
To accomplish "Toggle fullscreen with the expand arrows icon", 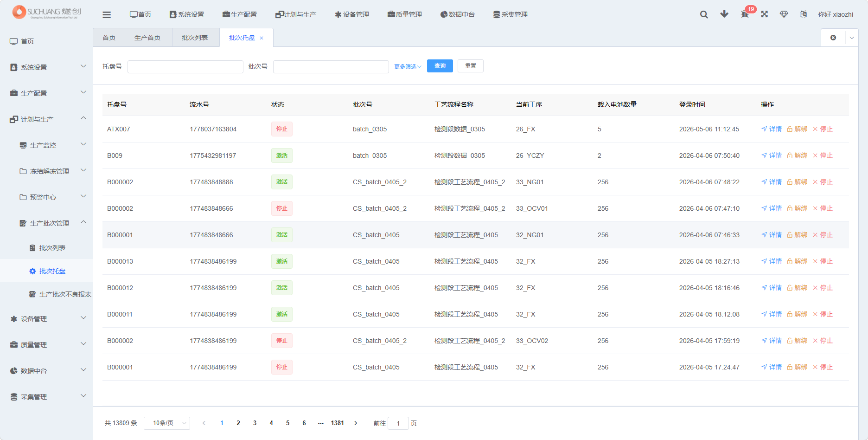I will pyautogui.click(x=765, y=14).
